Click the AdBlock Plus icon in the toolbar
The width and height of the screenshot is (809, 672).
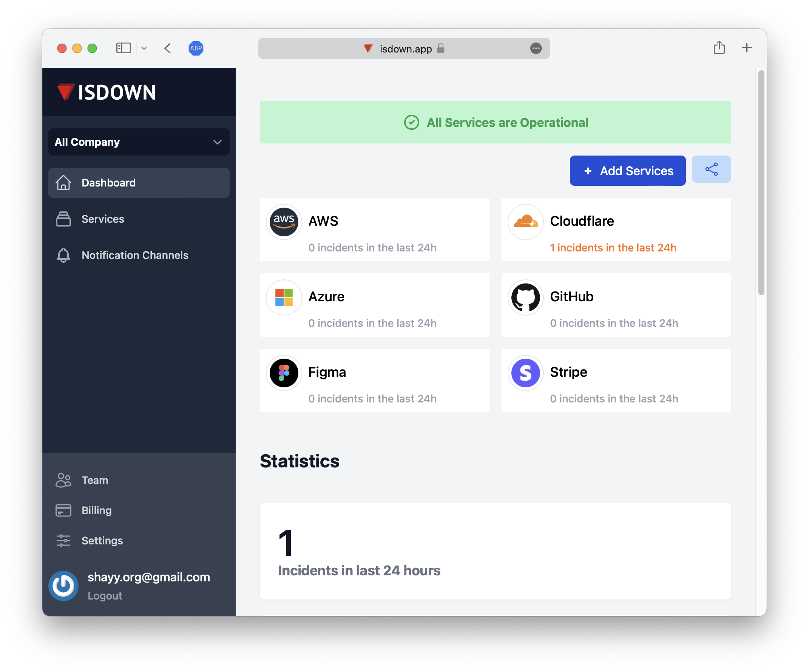point(196,48)
